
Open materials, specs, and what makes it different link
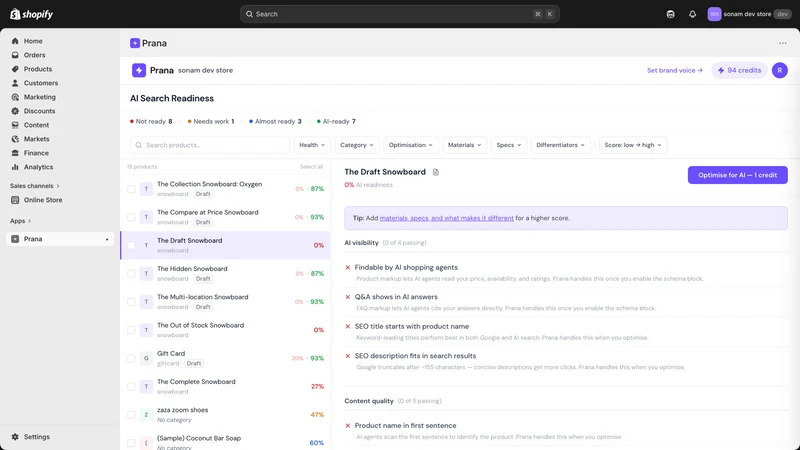446,218
